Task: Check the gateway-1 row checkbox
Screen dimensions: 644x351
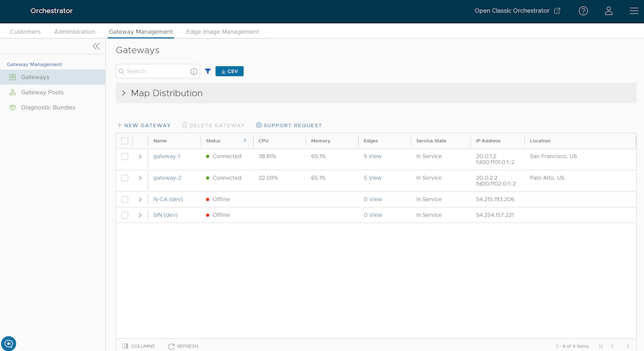Action: coord(125,157)
